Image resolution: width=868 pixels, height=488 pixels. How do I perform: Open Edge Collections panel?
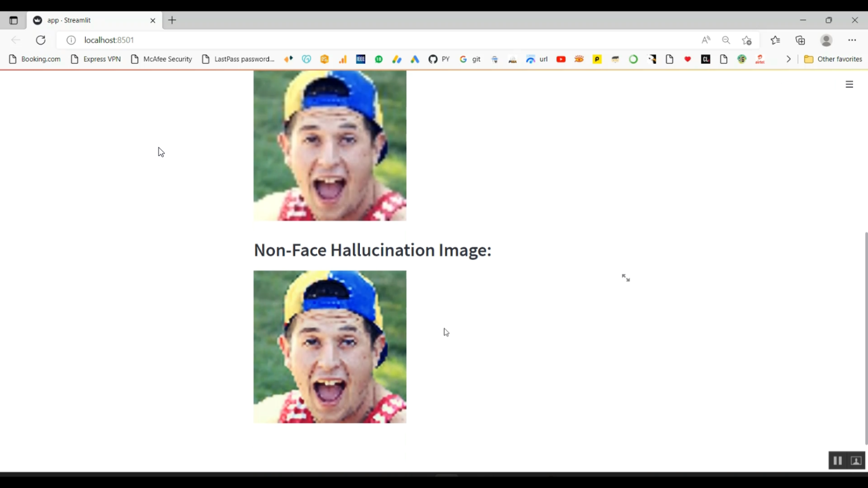800,40
